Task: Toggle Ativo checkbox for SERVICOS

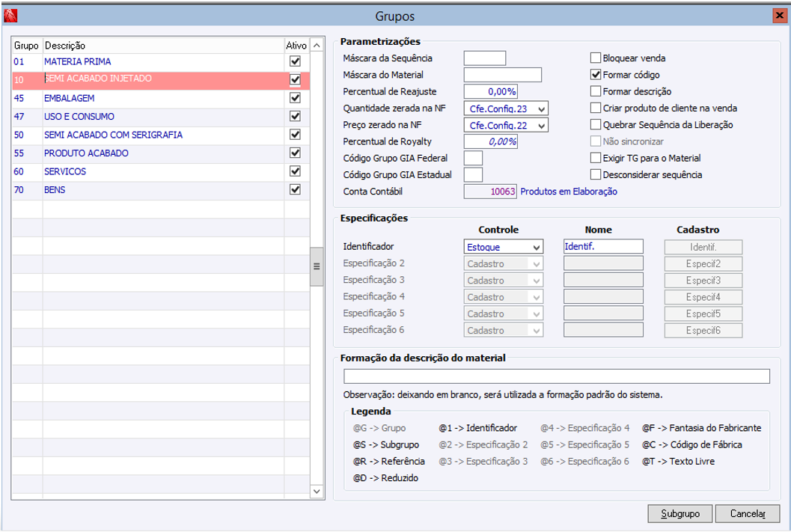Action: click(x=295, y=171)
